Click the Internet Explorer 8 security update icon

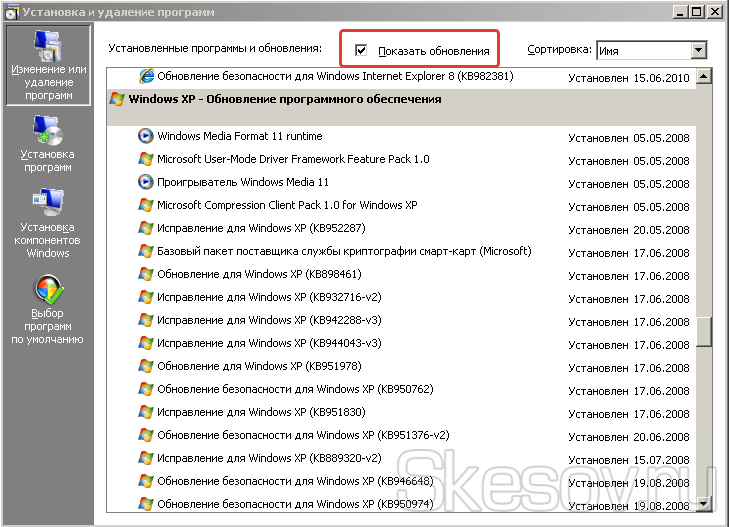(x=146, y=76)
